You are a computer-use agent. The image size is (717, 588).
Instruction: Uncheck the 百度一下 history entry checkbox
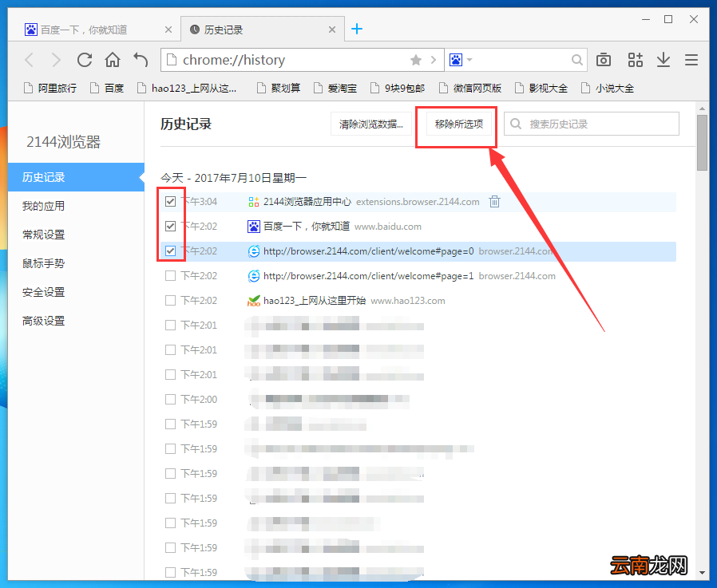(171, 226)
